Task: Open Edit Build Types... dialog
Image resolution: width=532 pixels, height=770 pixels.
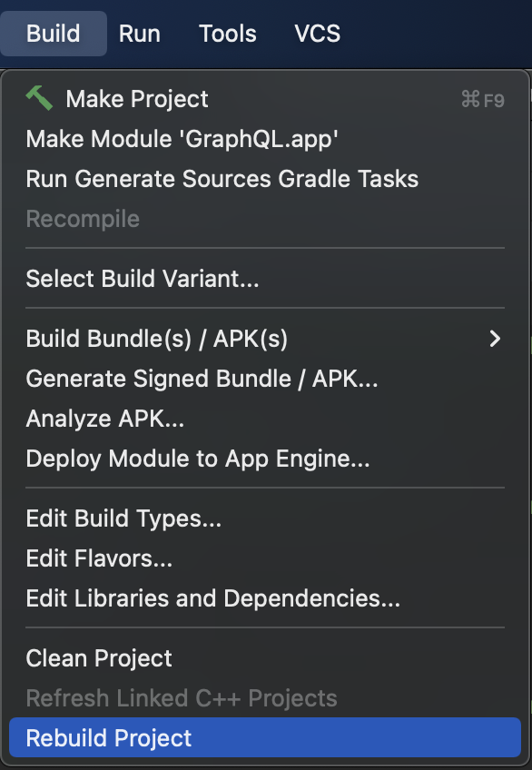Action: (x=265, y=518)
